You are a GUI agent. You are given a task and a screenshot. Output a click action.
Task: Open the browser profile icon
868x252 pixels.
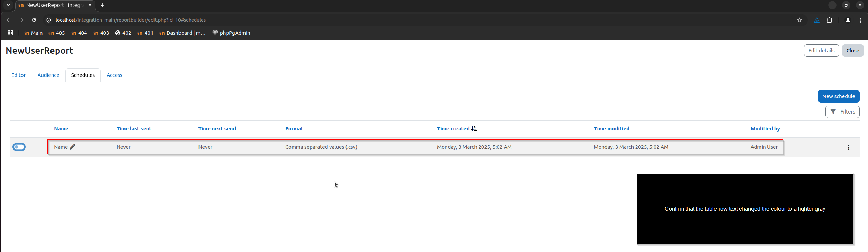pos(848,20)
